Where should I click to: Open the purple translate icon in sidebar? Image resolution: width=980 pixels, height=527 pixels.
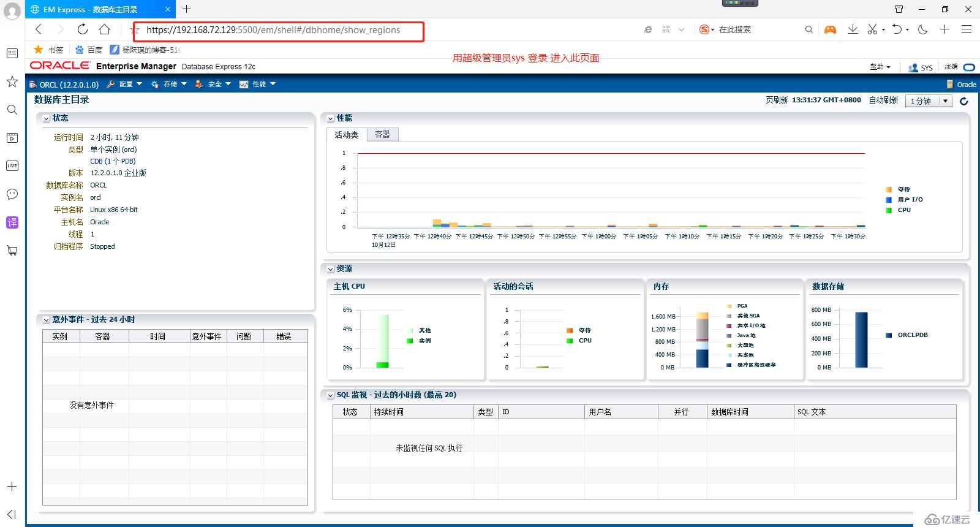(12, 222)
